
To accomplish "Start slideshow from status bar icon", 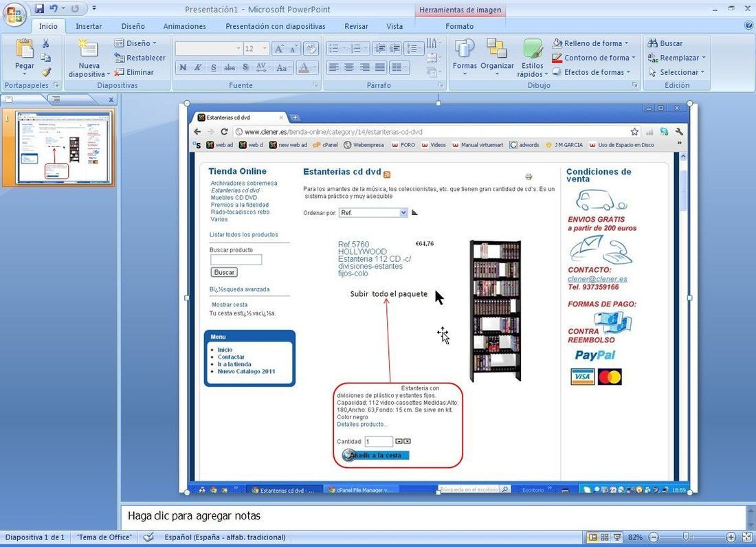I will (x=616, y=537).
